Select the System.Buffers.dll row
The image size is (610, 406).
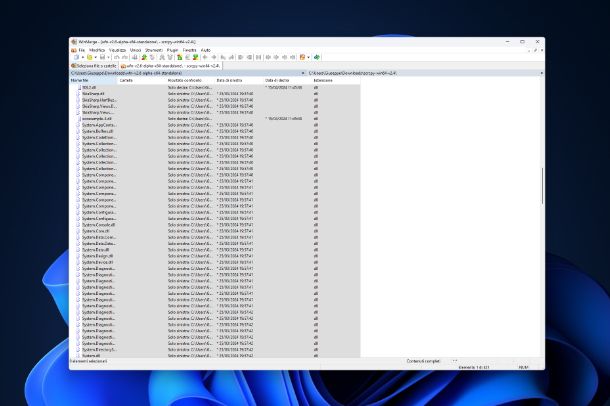(215, 131)
